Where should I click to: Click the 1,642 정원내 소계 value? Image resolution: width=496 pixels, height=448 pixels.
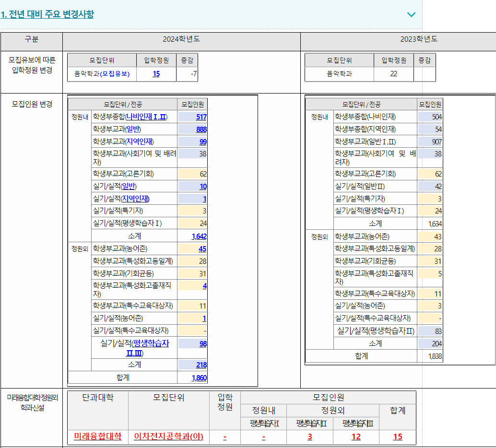pyautogui.click(x=199, y=236)
